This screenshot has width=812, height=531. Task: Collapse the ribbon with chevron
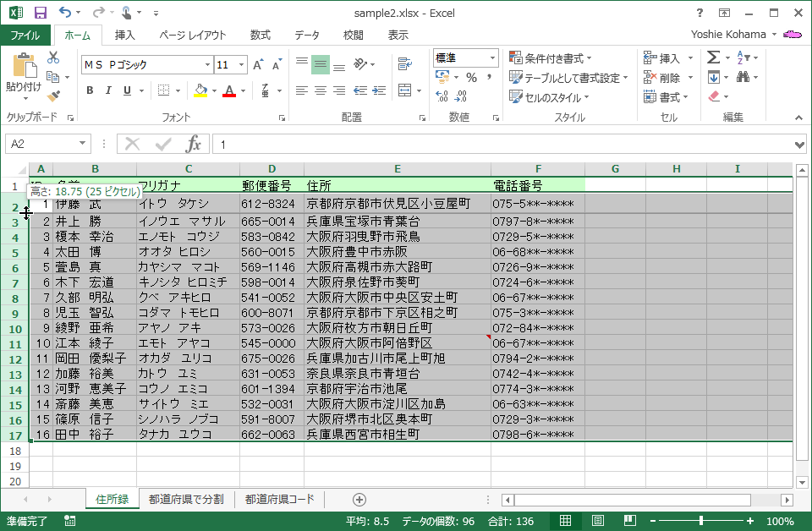tap(799, 118)
